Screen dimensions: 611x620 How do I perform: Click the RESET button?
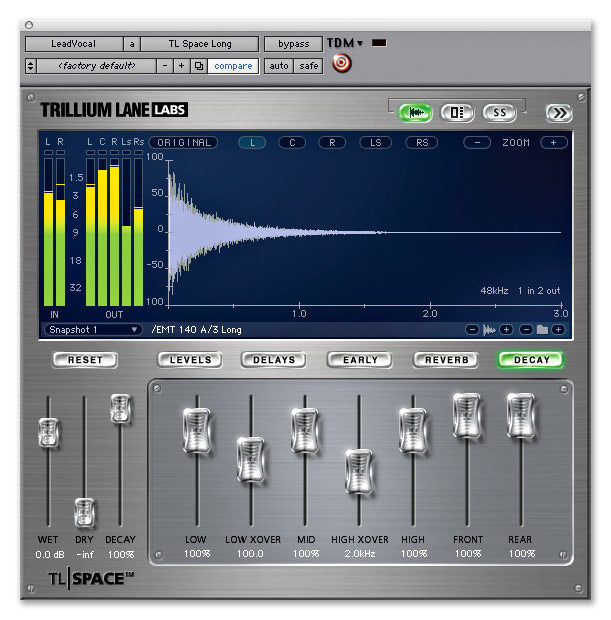[85, 360]
